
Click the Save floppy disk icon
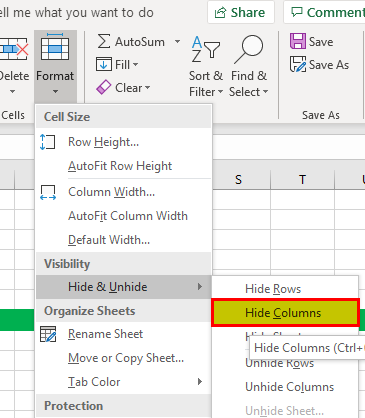[x=298, y=41]
